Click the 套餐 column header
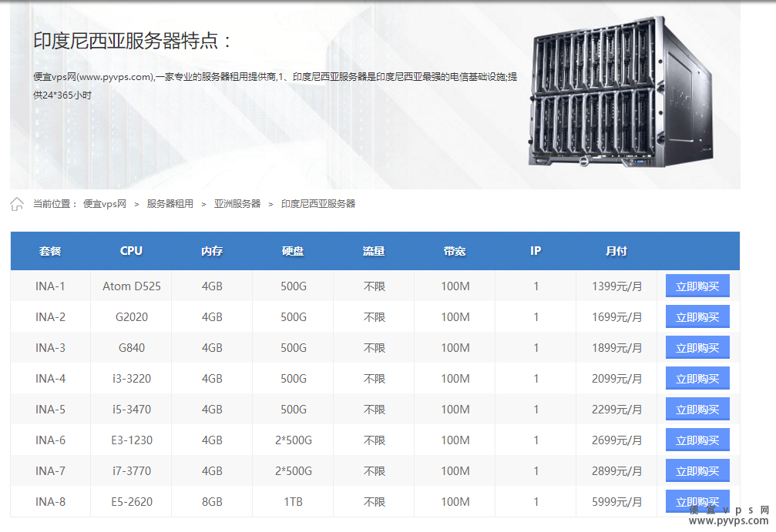This screenshot has width=776, height=532. (50, 251)
